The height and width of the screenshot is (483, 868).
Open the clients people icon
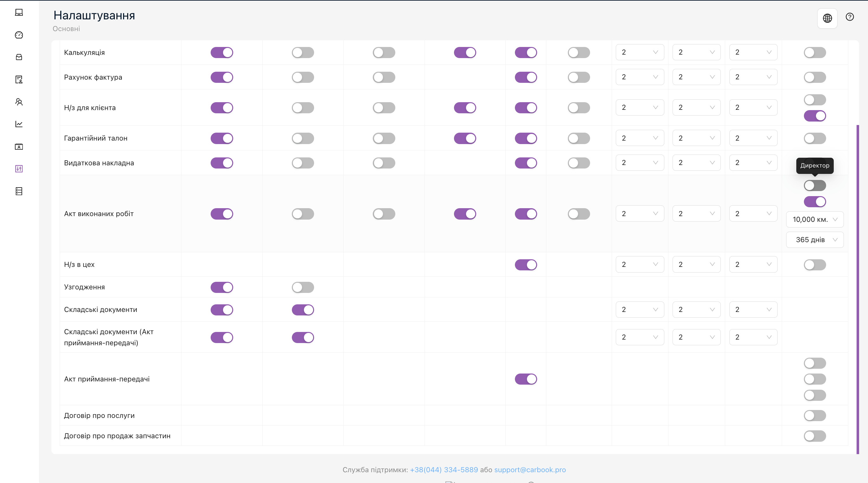click(19, 102)
